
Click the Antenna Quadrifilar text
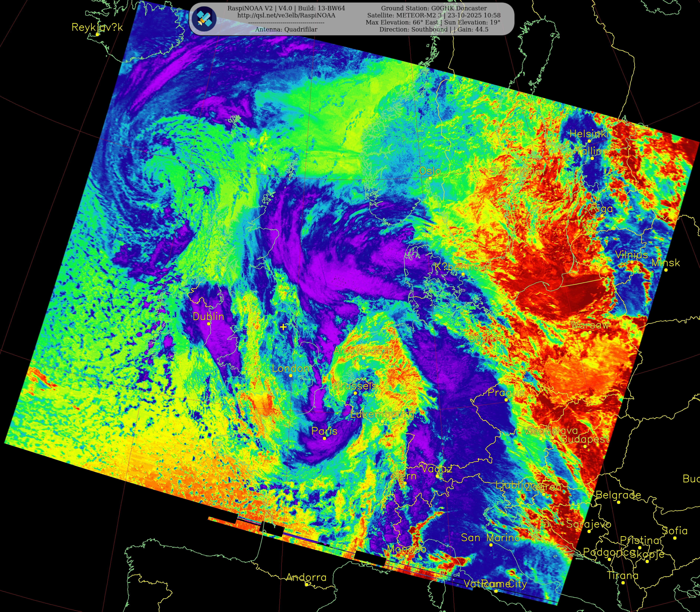coord(286,29)
